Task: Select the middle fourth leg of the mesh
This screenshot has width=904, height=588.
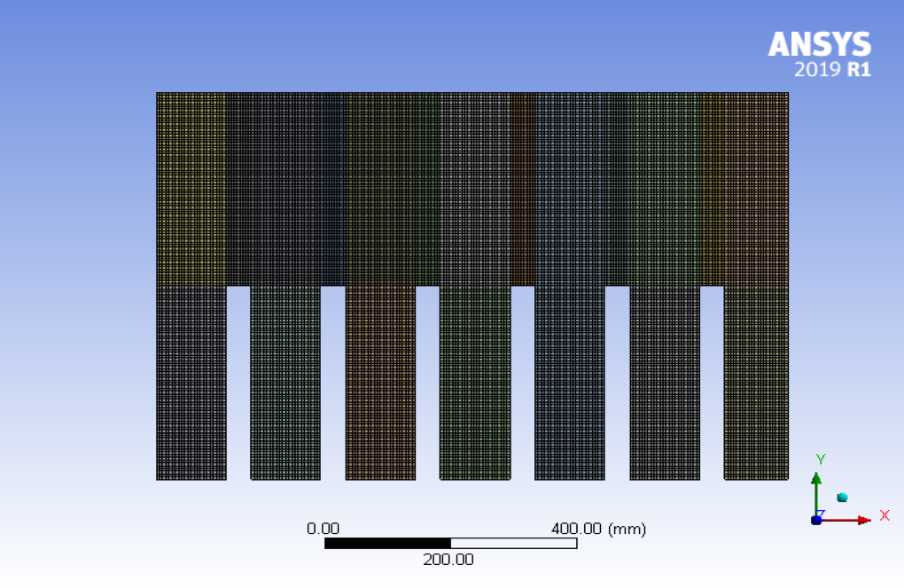Action: (475, 382)
